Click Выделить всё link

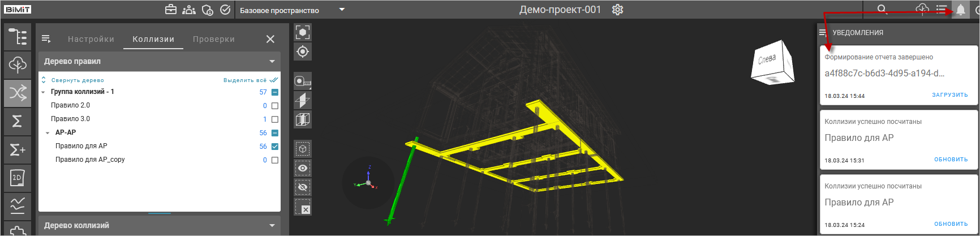[245, 80]
